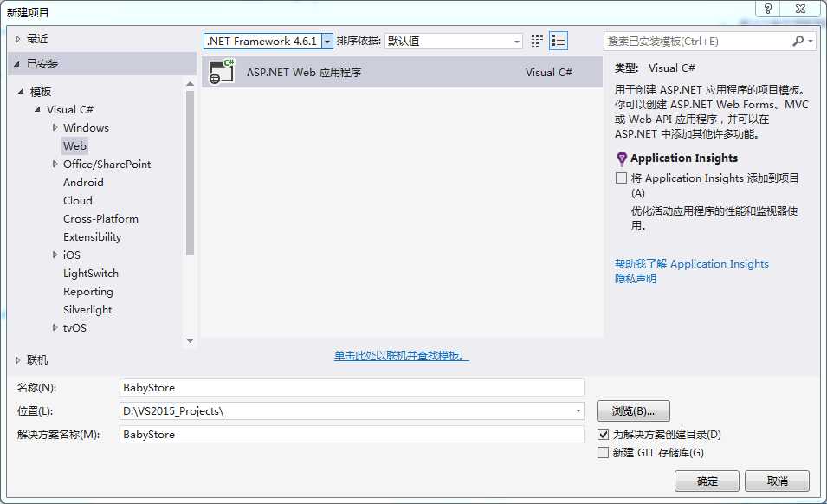Select the Web template category
Viewport: 827px width, 504px height.
pos(74,146)
